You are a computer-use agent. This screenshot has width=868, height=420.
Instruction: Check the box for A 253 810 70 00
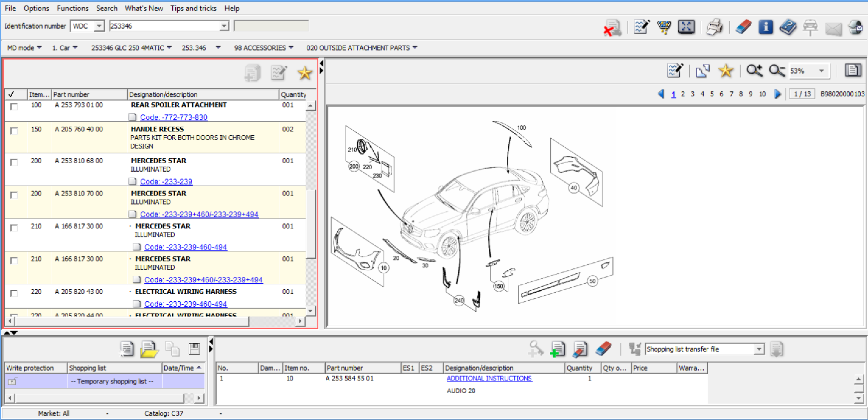click(14, 195)
